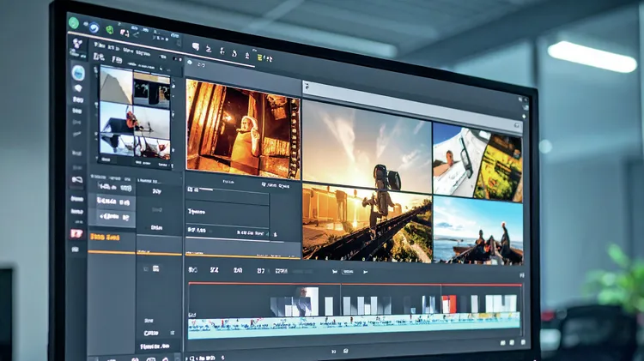Viewport: 644px width, 361px height.
Task: Select the clip showing a person on the timeline
Action: pos(306,302)
